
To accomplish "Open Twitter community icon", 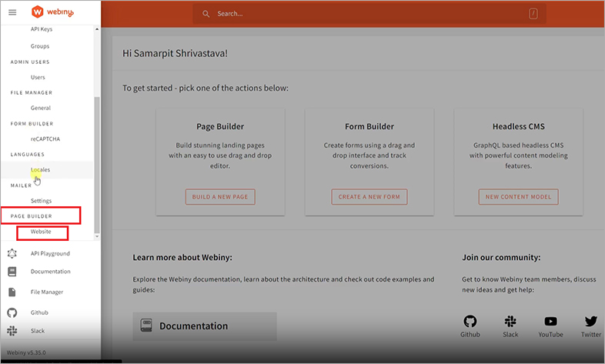I will 590,321.
